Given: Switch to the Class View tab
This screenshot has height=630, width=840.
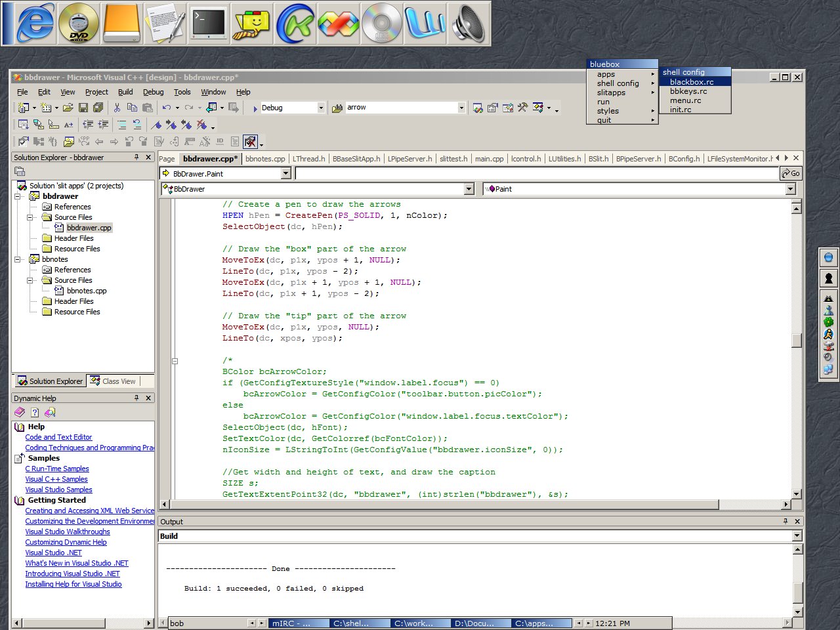Looking at the screenshot, I should click(x=113, y=381).
